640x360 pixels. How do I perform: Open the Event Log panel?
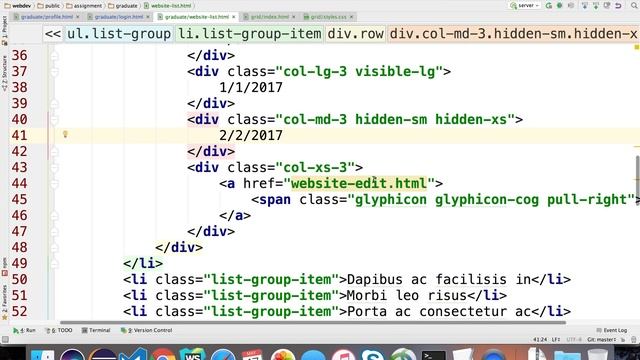point(611,330)
